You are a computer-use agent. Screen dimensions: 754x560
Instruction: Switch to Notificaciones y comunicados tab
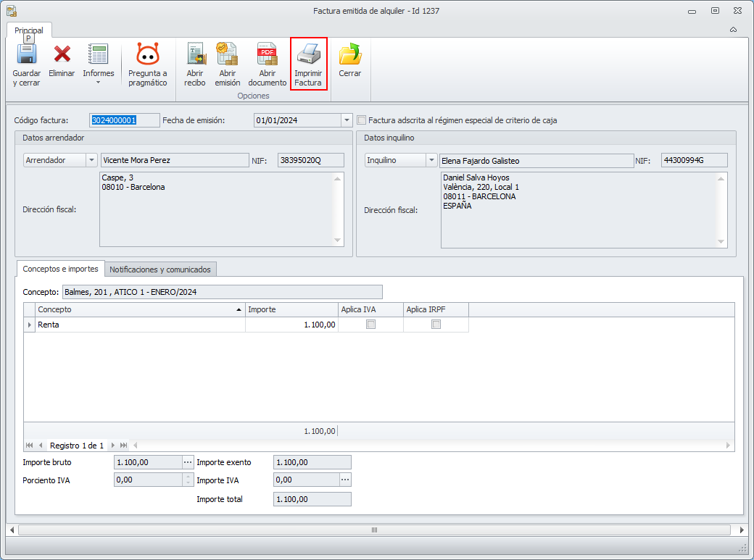coord(160,269)
